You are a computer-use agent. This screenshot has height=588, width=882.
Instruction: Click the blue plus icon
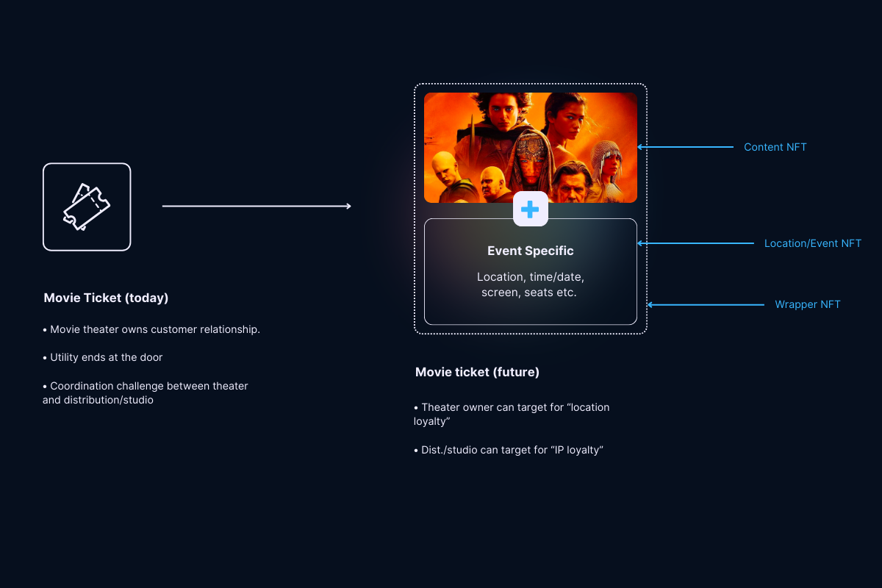coord(530,209)
